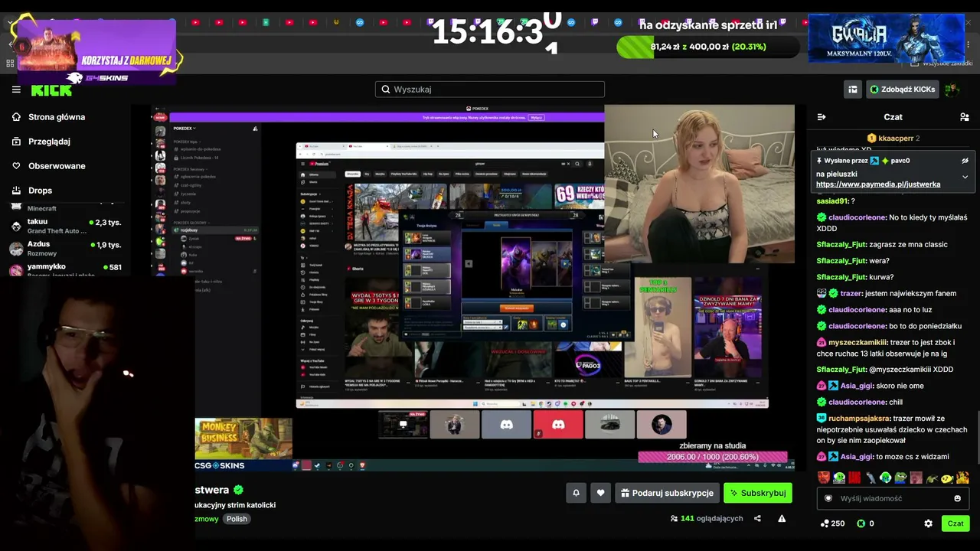Image resolution: width=980 pixels, height=551 pixels.
Task: Toggle channel notifications bell
Action: [x=577, y=494]
